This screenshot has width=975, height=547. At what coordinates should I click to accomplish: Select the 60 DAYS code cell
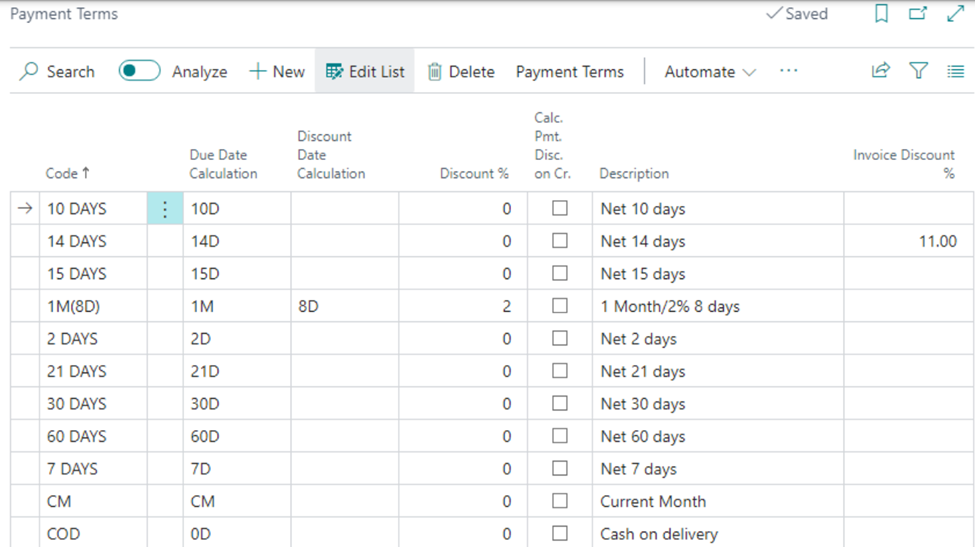(x=93, y=436)
